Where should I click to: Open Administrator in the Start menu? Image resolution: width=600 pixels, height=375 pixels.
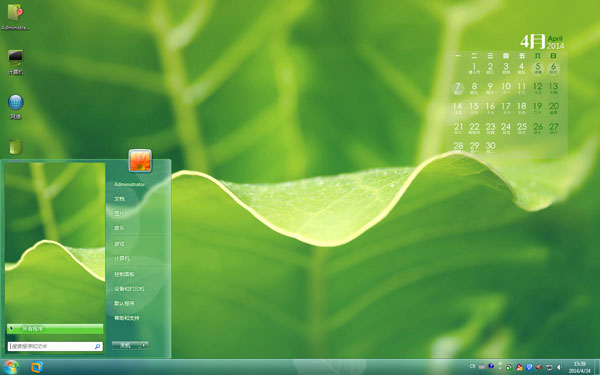click(129, 184)
